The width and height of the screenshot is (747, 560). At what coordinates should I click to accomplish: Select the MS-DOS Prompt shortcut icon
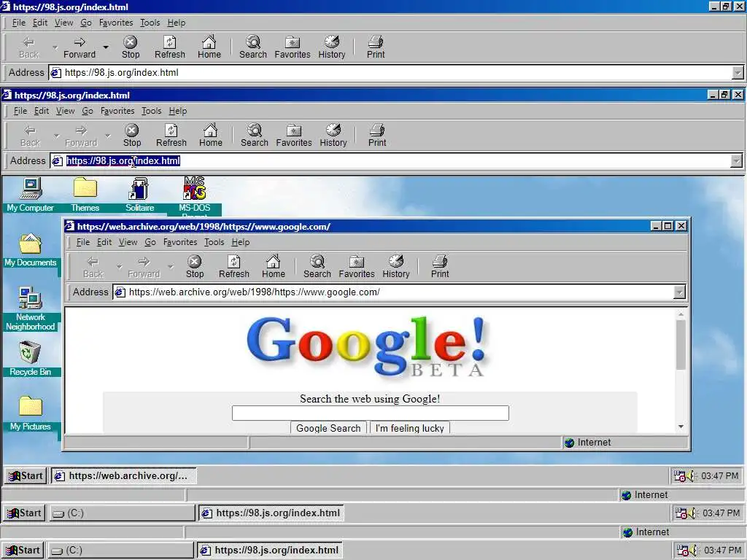194,196
